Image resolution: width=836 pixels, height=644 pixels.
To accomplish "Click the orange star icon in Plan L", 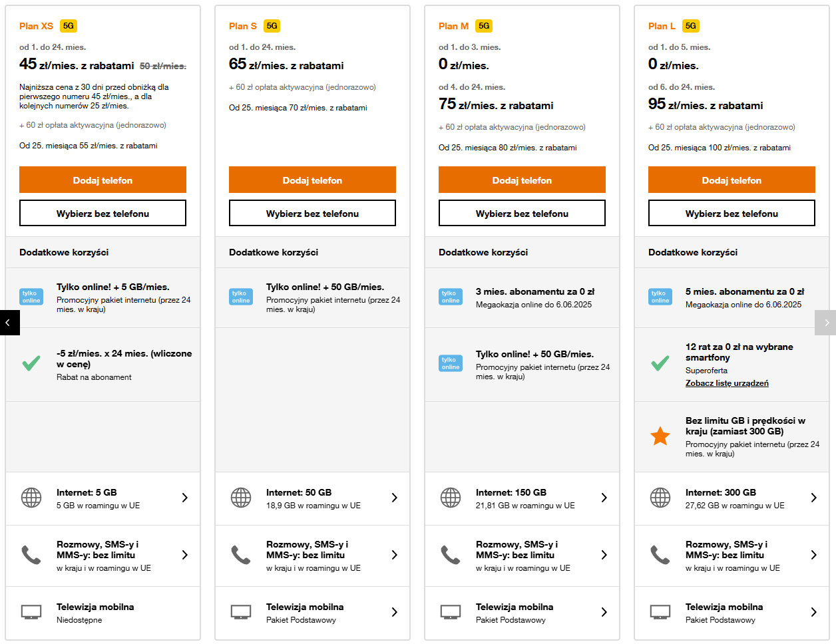I will 660,436.
